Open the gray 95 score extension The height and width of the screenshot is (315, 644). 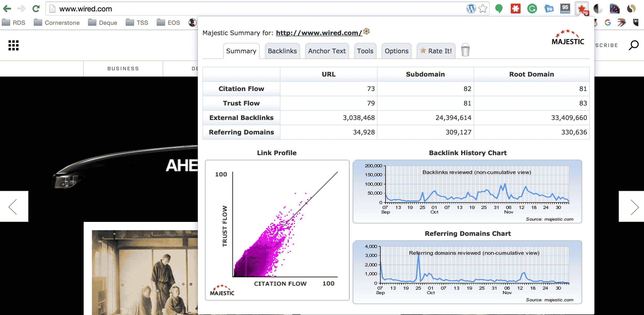click(x=565, y=8)
